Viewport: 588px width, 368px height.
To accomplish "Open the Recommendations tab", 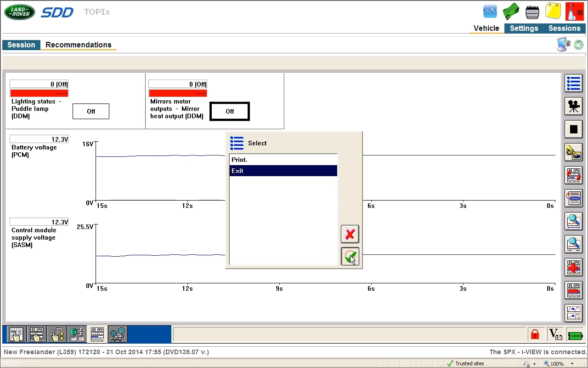I will 79,45.
